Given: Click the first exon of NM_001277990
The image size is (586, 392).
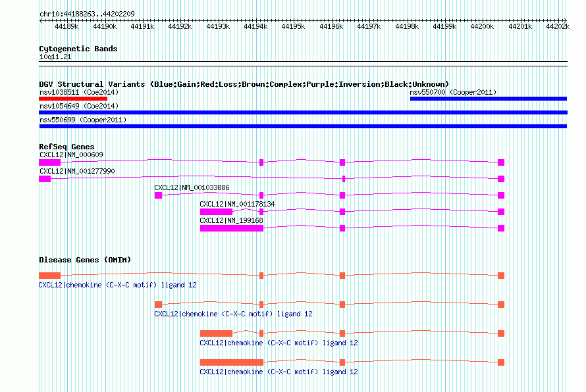Looking at the screenshot, I should pyautogui.click(x=45, y=179).
